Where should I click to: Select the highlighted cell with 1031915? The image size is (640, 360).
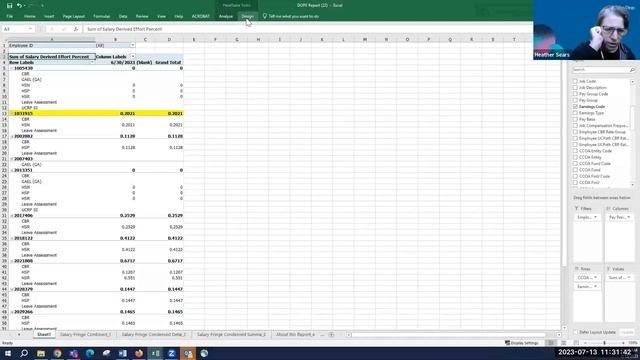[x=52, y=113]
